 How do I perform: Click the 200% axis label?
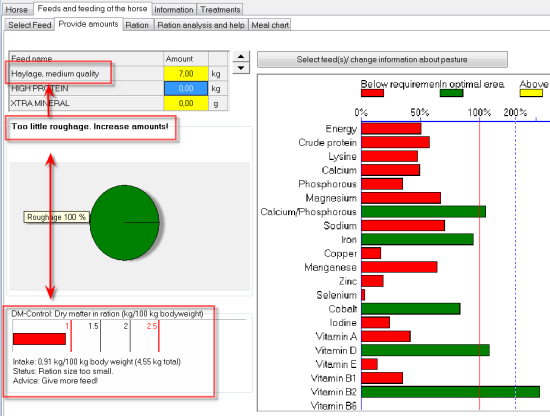coord(515,112)
